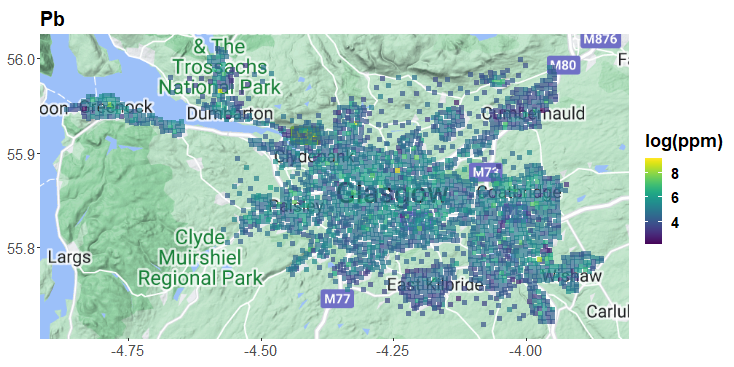Viewport: 734px width, 367px height.
Task: Click Clyde Muirshiel Regional Park label
Action: point(200,257)
